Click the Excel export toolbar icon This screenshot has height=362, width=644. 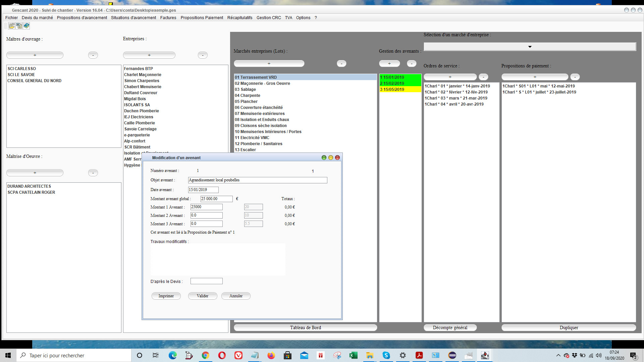tap(19, 26)
